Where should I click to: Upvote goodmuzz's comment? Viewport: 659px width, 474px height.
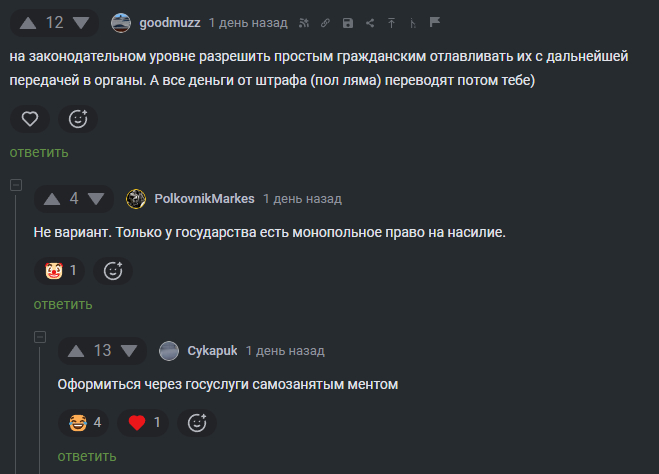pos(28,22)
